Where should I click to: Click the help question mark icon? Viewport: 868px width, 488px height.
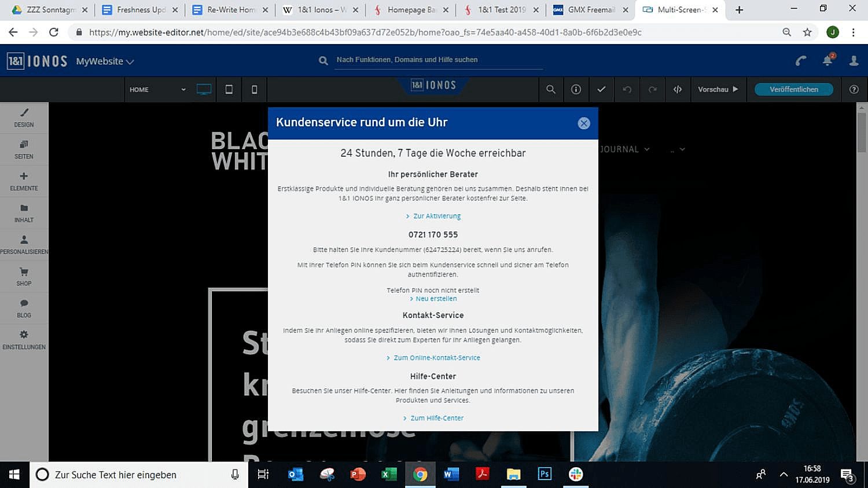coord(854,89)
